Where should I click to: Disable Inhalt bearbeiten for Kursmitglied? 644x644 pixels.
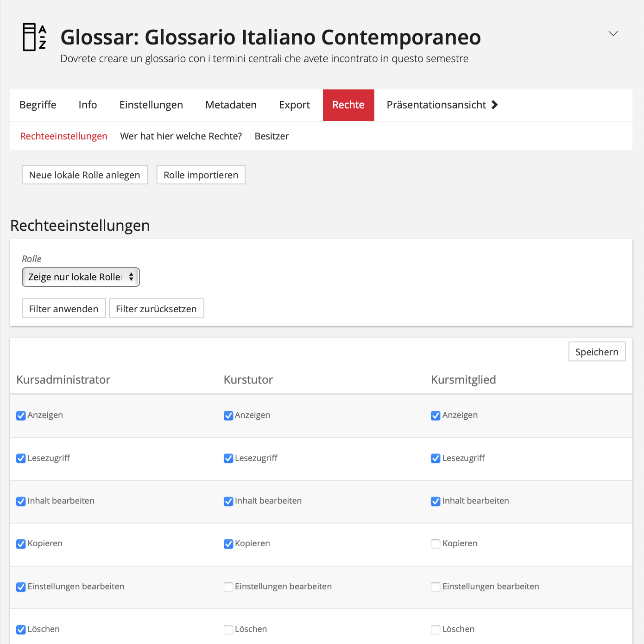point(436,501)
